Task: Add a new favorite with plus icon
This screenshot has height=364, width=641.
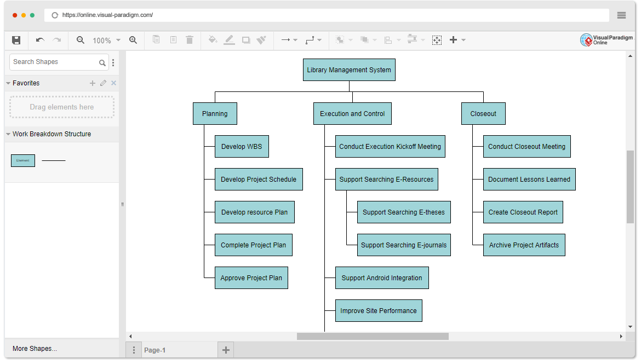Action: (x=93, y=83)
